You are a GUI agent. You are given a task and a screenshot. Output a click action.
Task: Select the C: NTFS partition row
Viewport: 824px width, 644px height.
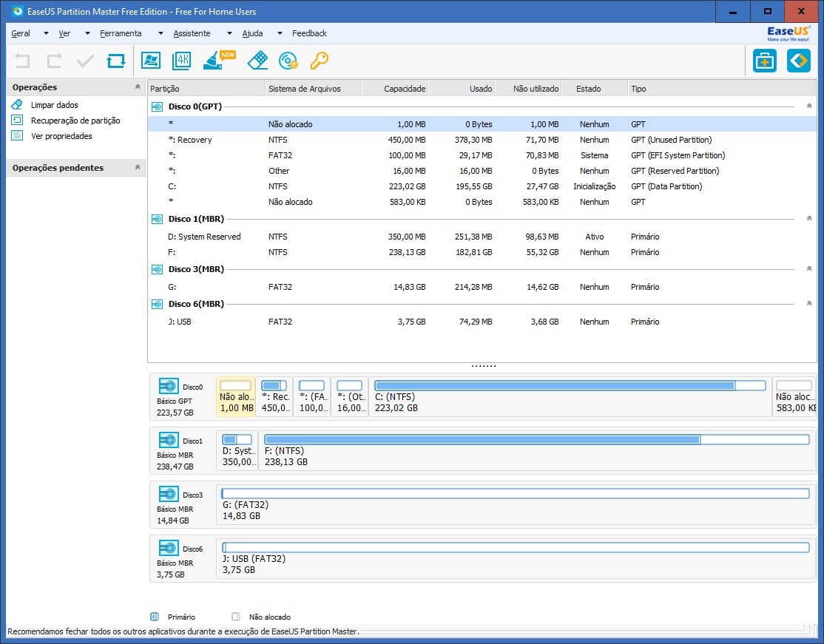pyautogui.click(x=482, y=186)
